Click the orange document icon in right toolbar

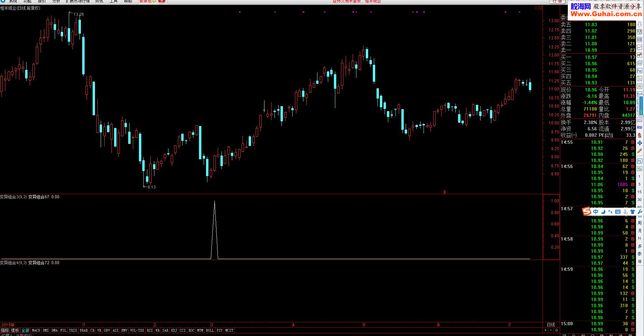pyautogui.click(x=640, y=86)
